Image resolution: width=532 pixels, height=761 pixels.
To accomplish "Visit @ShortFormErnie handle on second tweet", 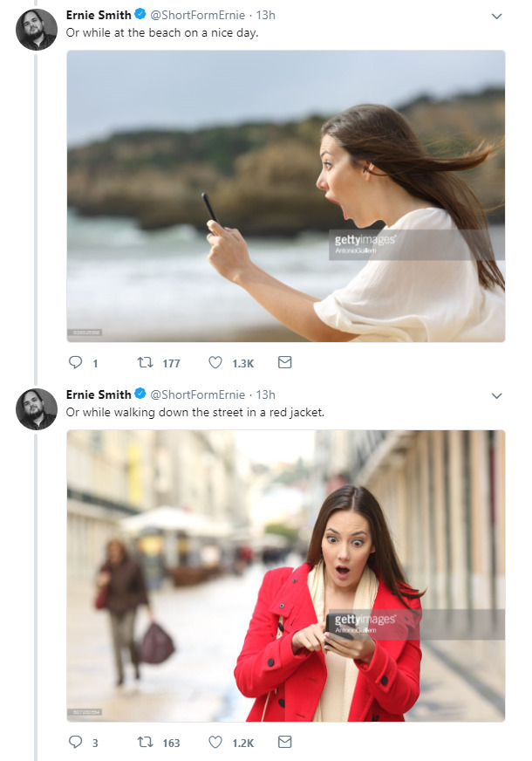I will pyautogui.click(x=198, y=394).
